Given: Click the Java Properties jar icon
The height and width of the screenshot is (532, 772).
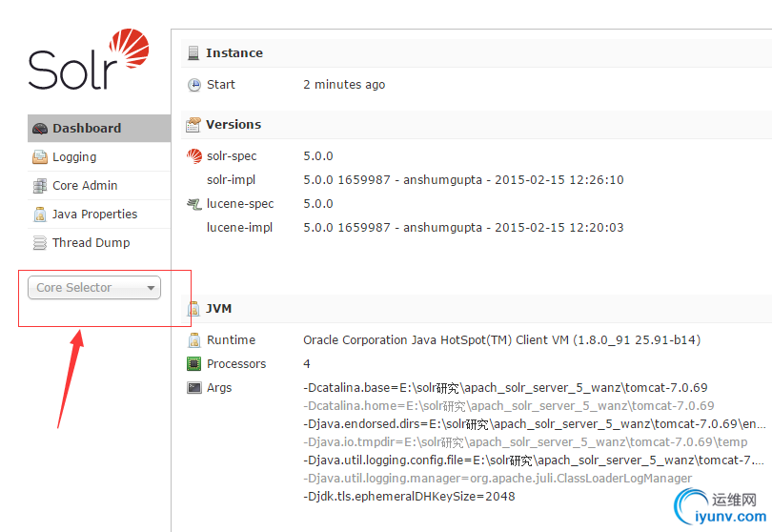Looking at the screenshot, I should tap(40, 215).
